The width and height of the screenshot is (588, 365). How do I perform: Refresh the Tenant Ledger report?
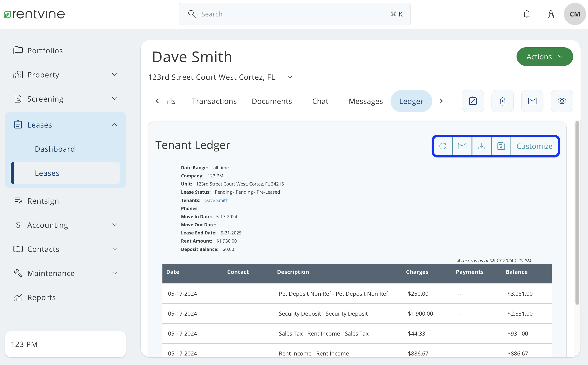(443, 146)
